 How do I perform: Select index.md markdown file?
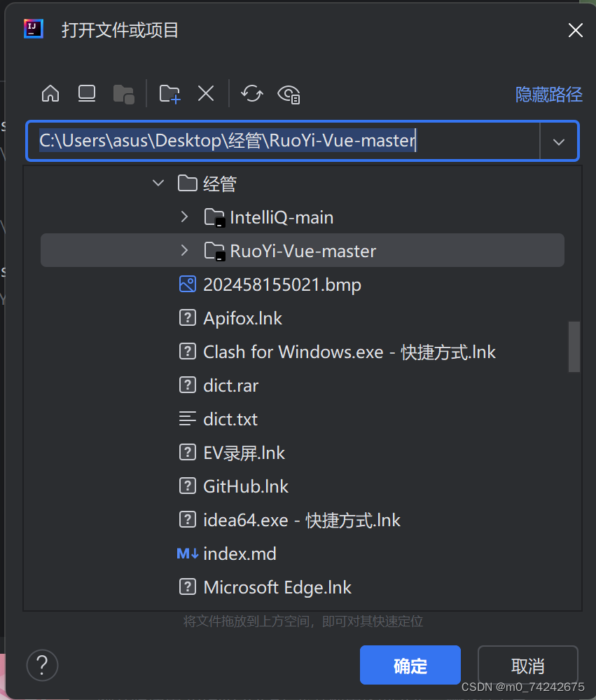[x=303, y=554]
